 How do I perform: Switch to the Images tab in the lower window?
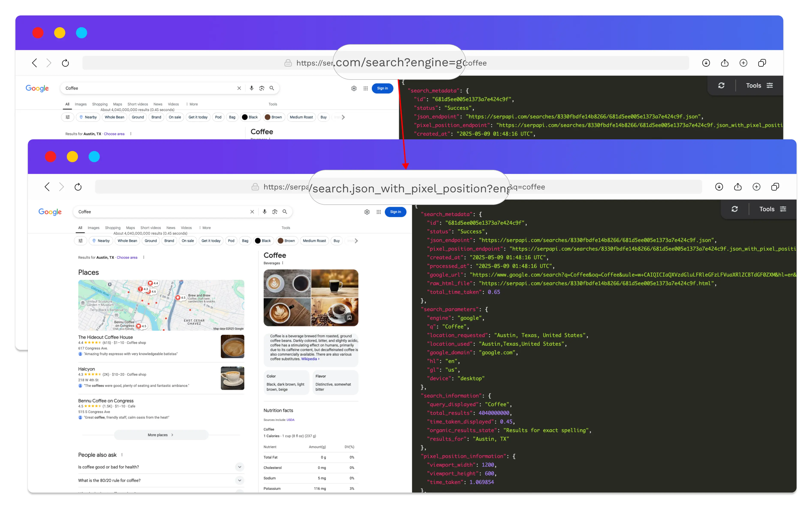coord(93,228)
